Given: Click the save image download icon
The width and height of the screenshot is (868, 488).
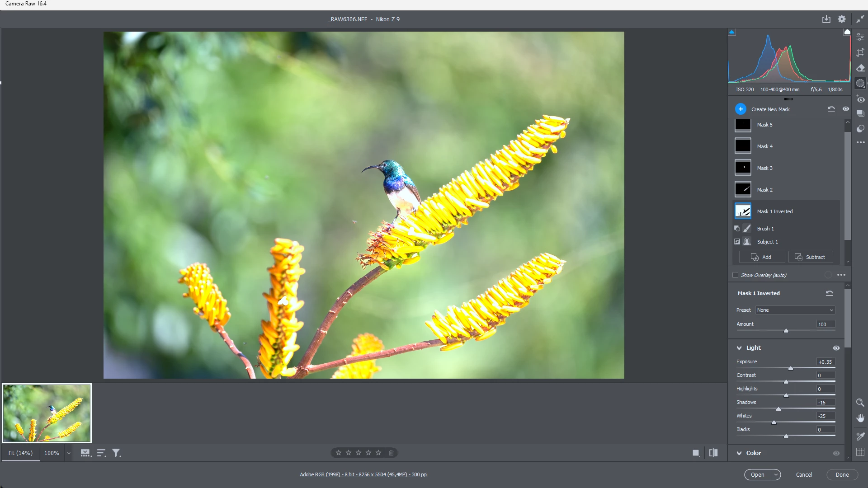Looking at the screenshot, I should [x=826, y=19].
